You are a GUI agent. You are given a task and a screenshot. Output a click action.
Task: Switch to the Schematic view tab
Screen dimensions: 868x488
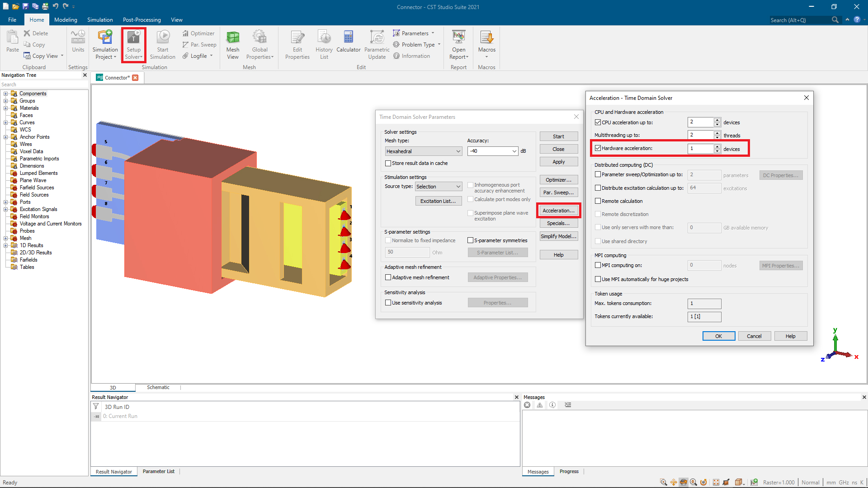158,387
